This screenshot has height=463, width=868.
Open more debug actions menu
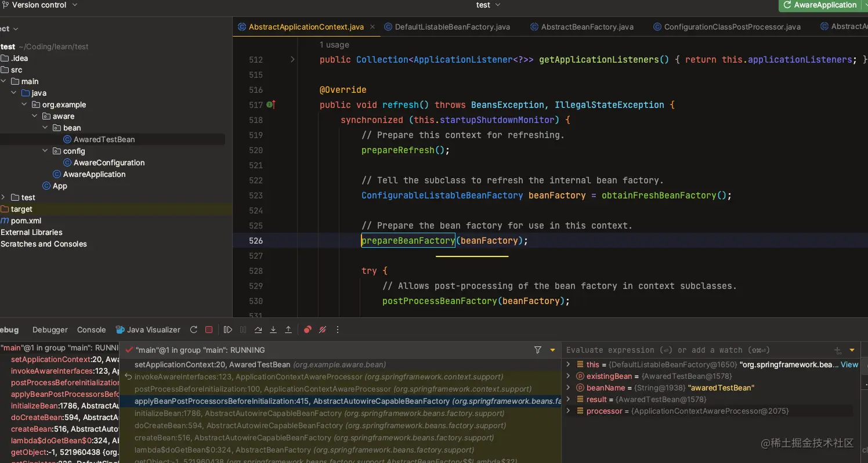point(338,330)
